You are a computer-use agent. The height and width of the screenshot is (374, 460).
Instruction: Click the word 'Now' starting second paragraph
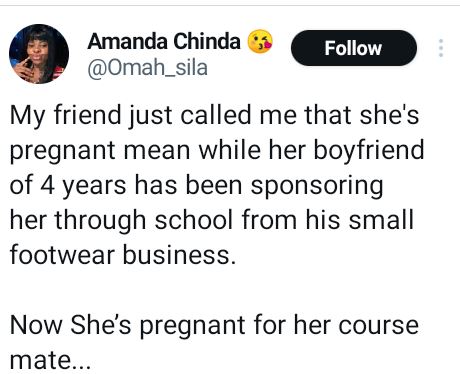pyautogui.click(x=36, y=325)
